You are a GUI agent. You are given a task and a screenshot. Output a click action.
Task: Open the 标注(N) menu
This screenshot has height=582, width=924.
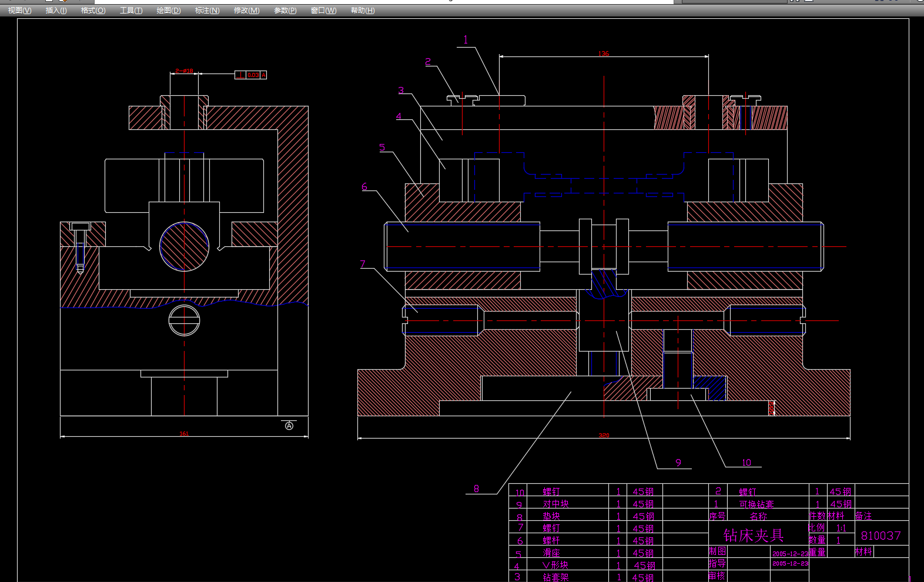pos(207,11)
